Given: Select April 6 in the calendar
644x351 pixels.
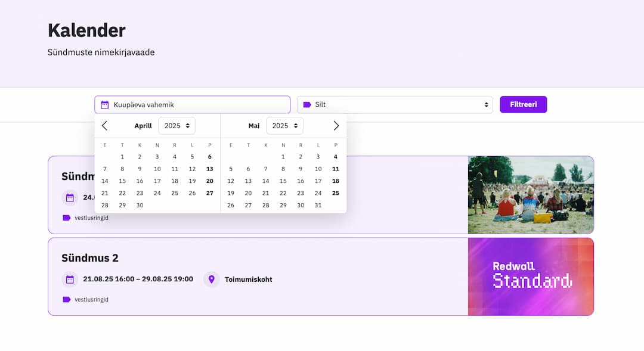Looking at the screenshot, I should [x=210, y=157].
